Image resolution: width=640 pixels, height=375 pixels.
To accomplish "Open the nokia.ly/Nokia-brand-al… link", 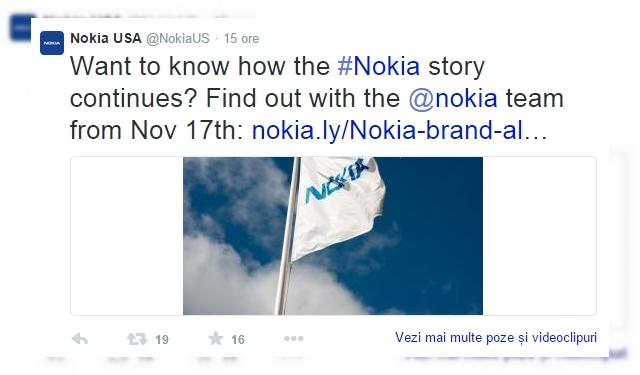I will coord(400,130).
